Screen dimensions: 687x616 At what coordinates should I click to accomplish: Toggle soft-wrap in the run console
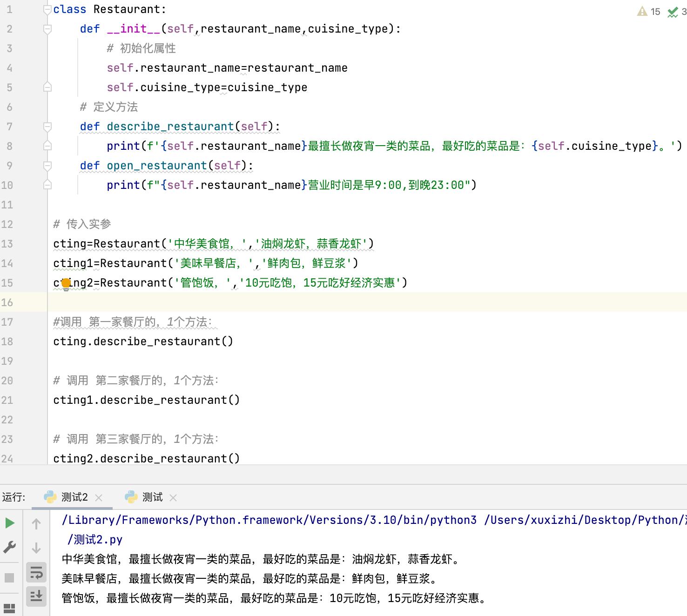(x=36, y=573)
